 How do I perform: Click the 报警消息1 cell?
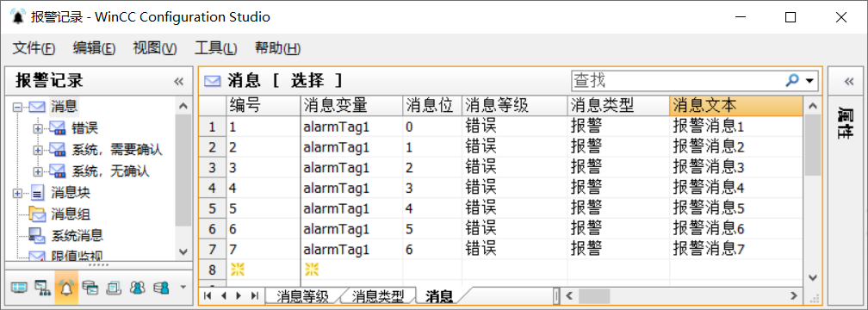[x=735, y=127]
